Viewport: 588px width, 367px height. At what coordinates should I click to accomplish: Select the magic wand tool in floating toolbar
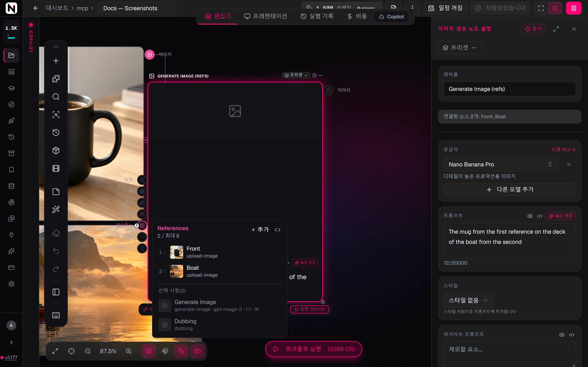pos(56,209)
